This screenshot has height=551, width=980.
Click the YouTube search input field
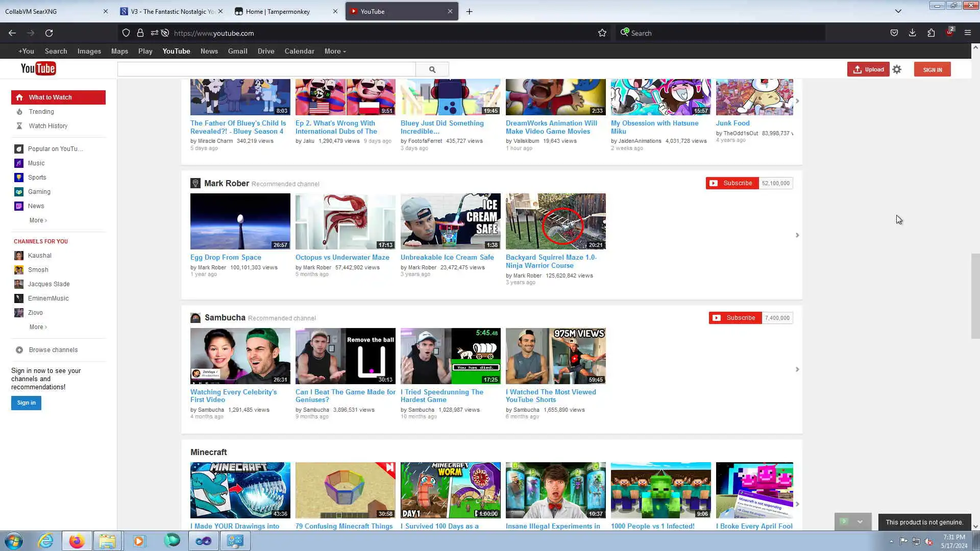[266, 69]
